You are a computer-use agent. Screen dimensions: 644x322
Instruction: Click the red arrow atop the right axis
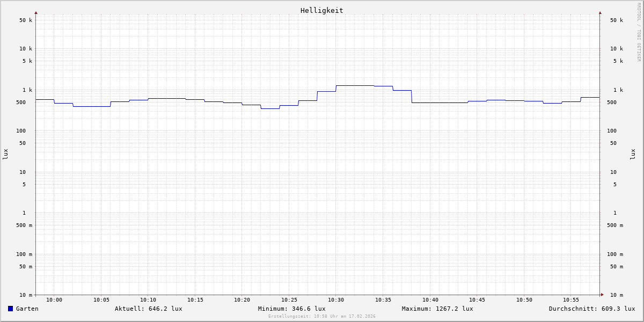[600, 12]
